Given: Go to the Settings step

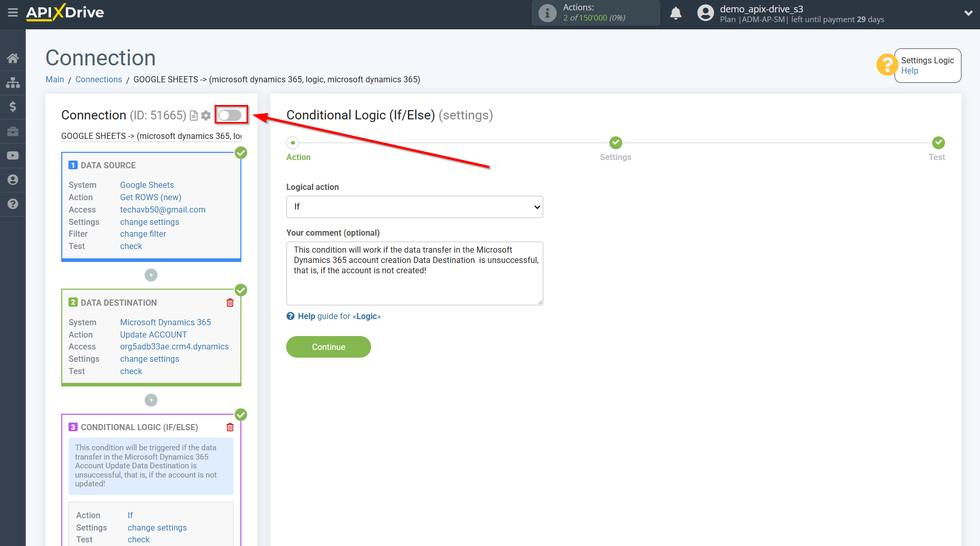Looking at the screenshot, I should (x=616, y=143).
